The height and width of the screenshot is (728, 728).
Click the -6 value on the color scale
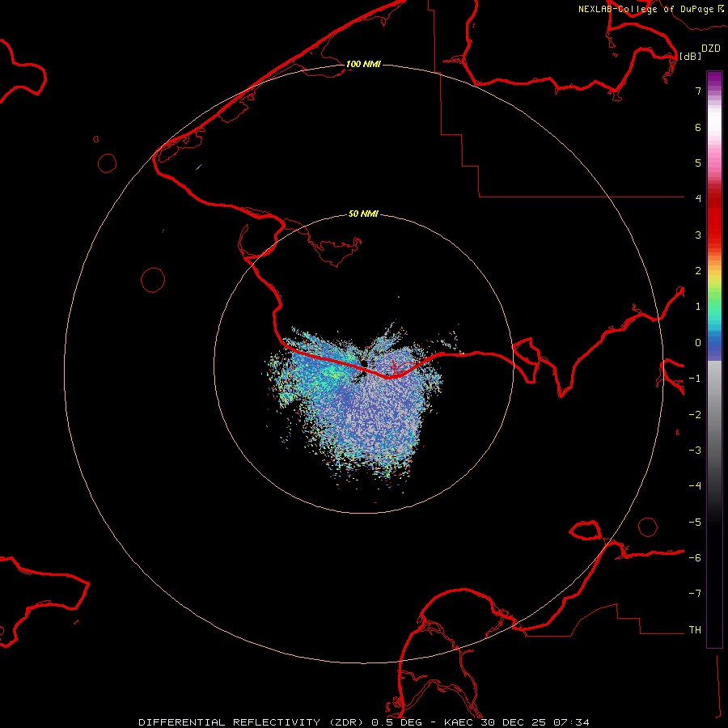click(x=695, y=558)
